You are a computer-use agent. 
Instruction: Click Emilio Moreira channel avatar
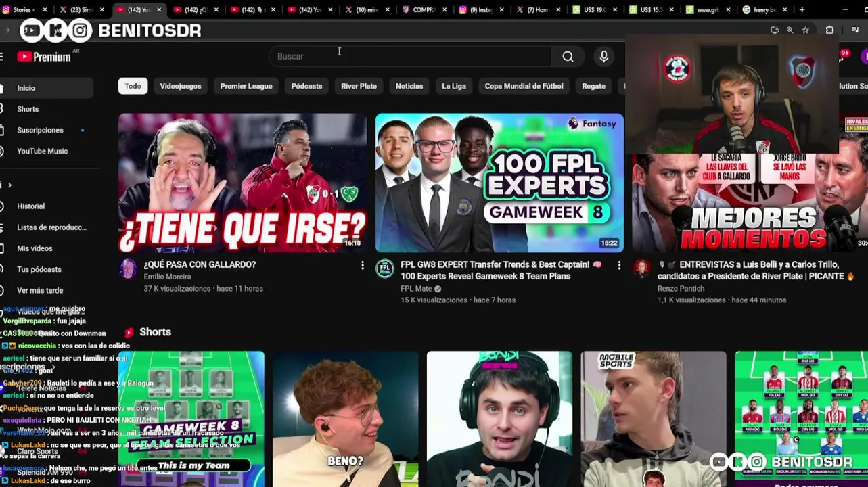pos(128,269)
